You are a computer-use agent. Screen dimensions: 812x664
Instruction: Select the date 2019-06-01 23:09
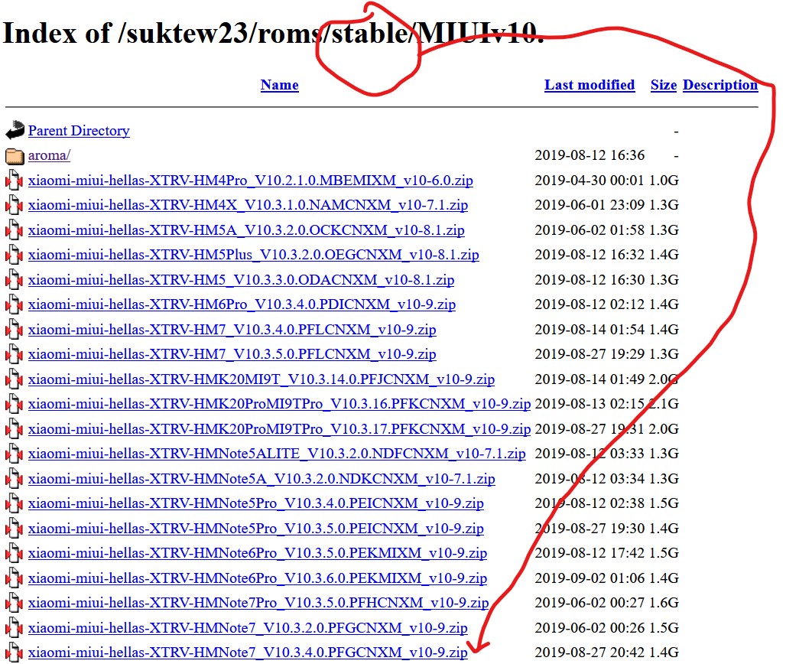point(590,205)
